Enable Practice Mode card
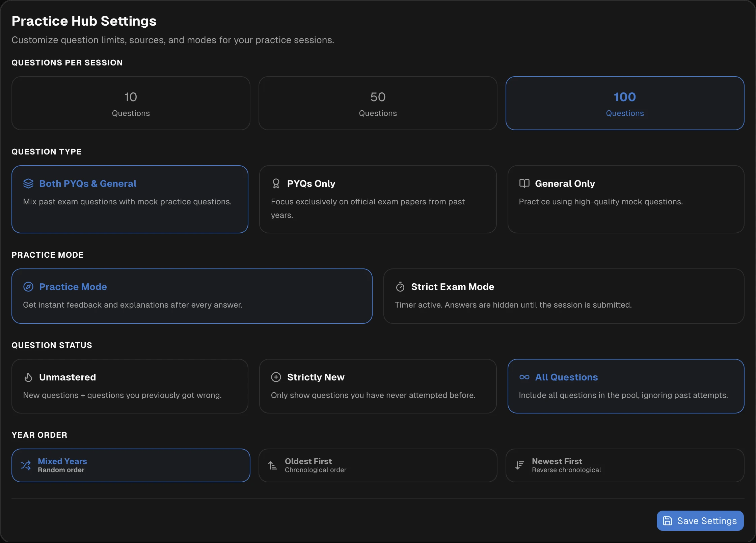 pyautogui.click(x=192, y=296)
